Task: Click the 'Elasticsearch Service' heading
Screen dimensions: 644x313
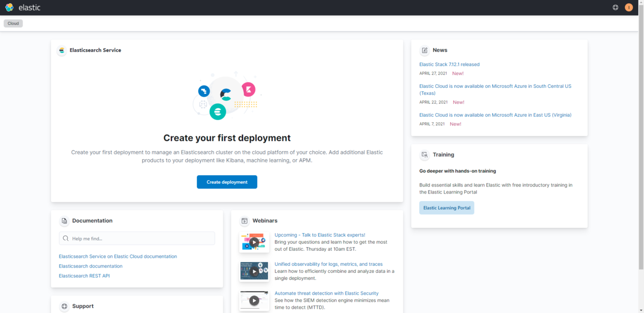Action: 96,50
